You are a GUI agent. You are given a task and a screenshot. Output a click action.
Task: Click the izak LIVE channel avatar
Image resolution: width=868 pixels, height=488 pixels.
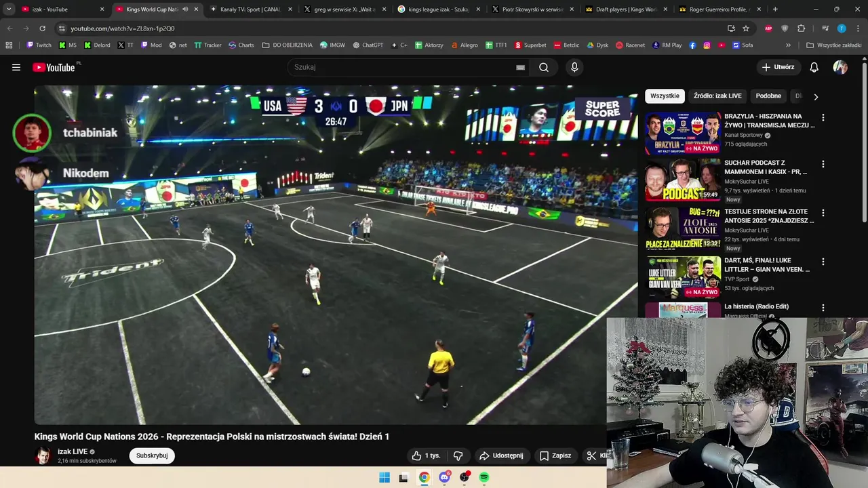pos(43,455)
